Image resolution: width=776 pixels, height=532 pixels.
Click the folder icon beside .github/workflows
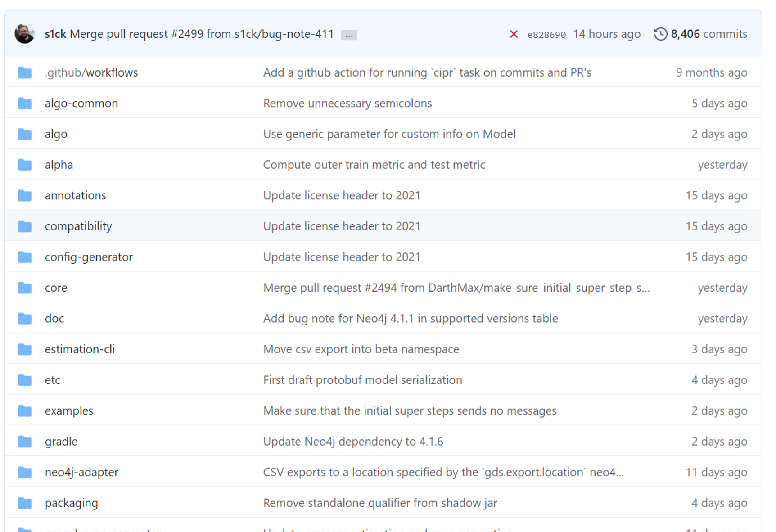24,72
